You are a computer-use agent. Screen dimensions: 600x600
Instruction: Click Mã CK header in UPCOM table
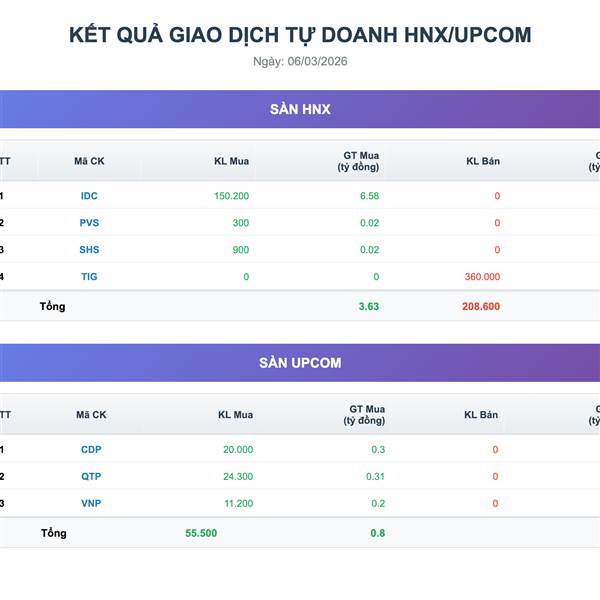point(91,415)
